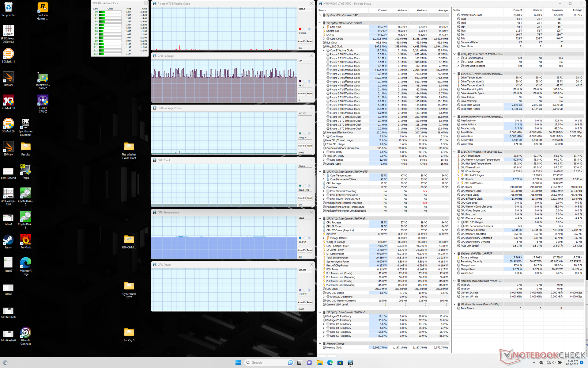Viewport: 588px width, 368px height.
Task: Expand the Core Clocks sensor row
Action: point(324,39)
